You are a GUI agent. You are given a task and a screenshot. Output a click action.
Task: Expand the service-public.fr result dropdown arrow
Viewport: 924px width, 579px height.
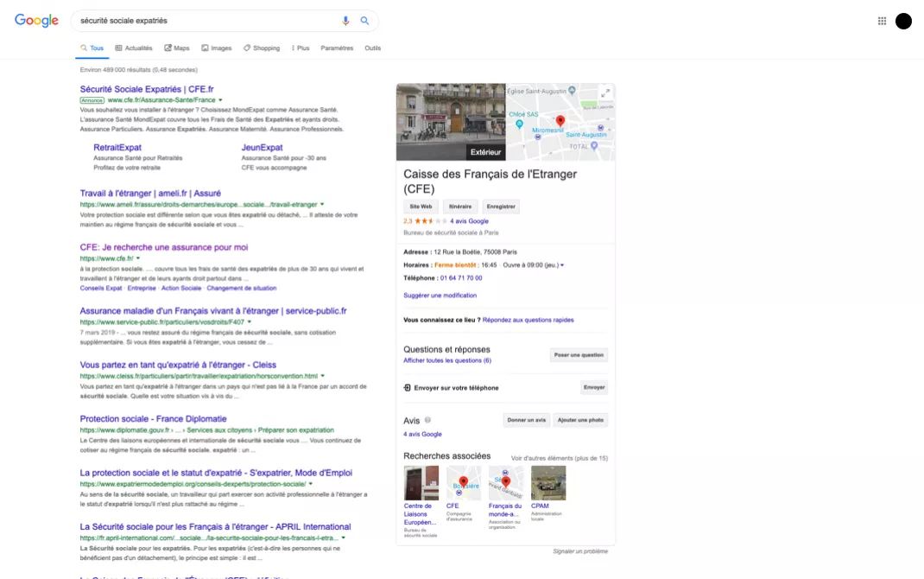tap(250, 322)
